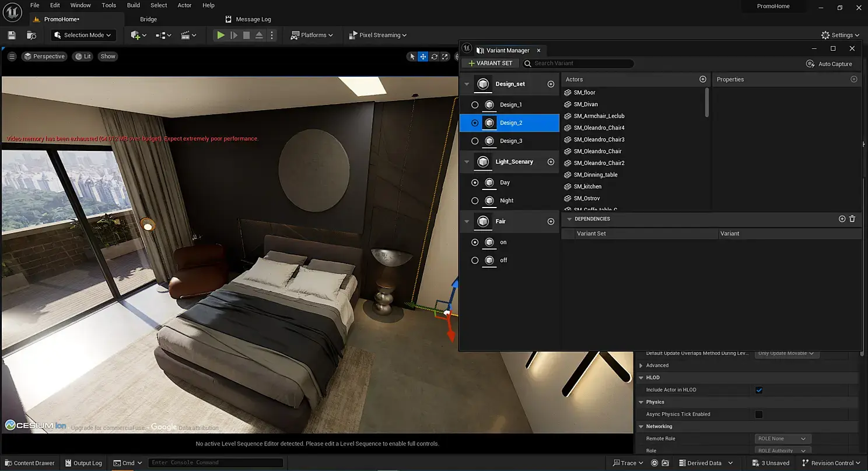Screen dimensions: 868x471
Task: Click the VARIANT SET button
Action: (490, 63)
